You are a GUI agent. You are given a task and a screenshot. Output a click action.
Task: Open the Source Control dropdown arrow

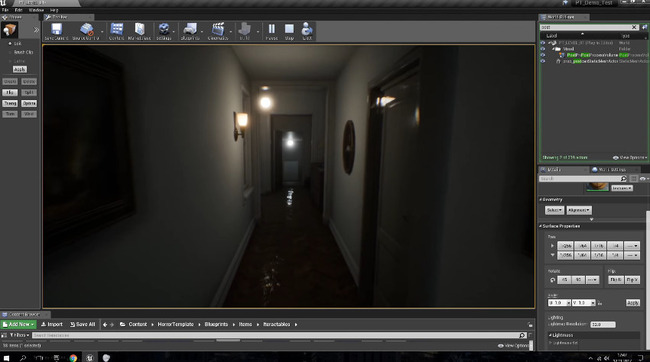102,31
